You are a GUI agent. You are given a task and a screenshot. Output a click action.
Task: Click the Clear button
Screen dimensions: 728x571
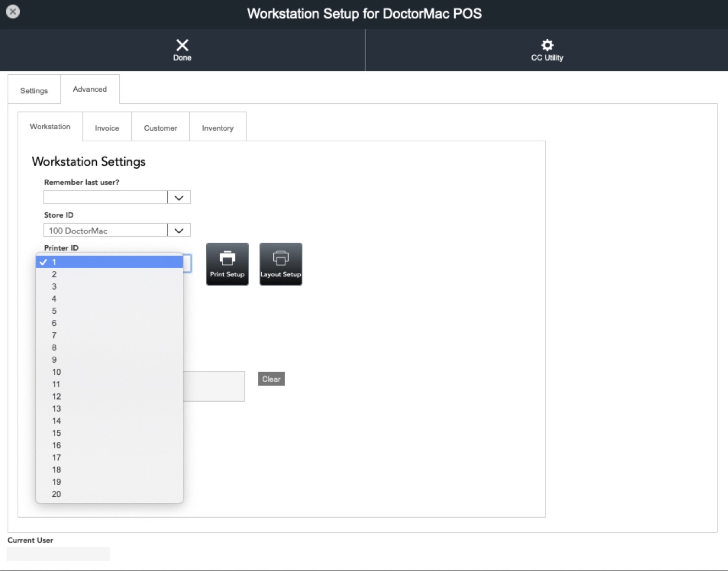[271, 379]
